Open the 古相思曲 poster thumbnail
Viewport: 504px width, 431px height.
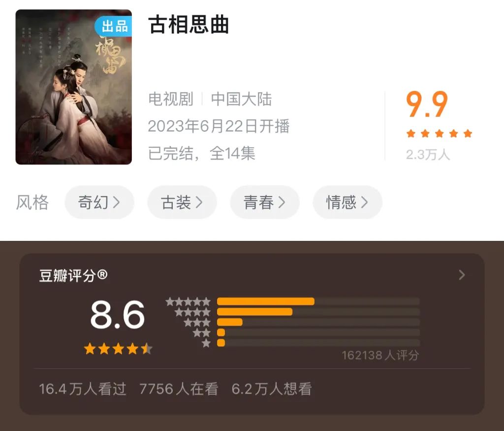[x=74, y=87]
